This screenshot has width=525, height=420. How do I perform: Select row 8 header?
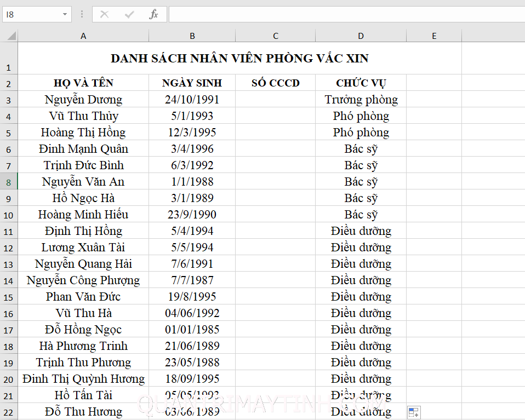click(9, 181)
